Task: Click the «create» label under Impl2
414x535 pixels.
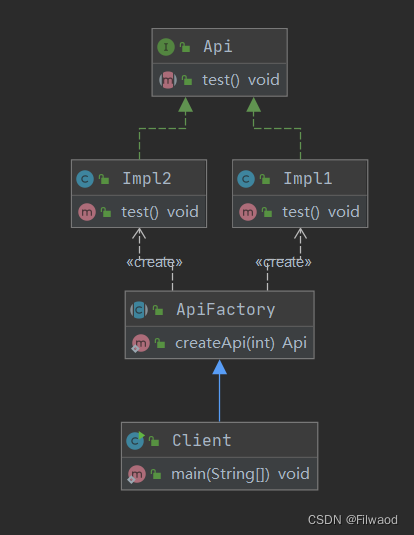Action: click(x=154, y=262)
